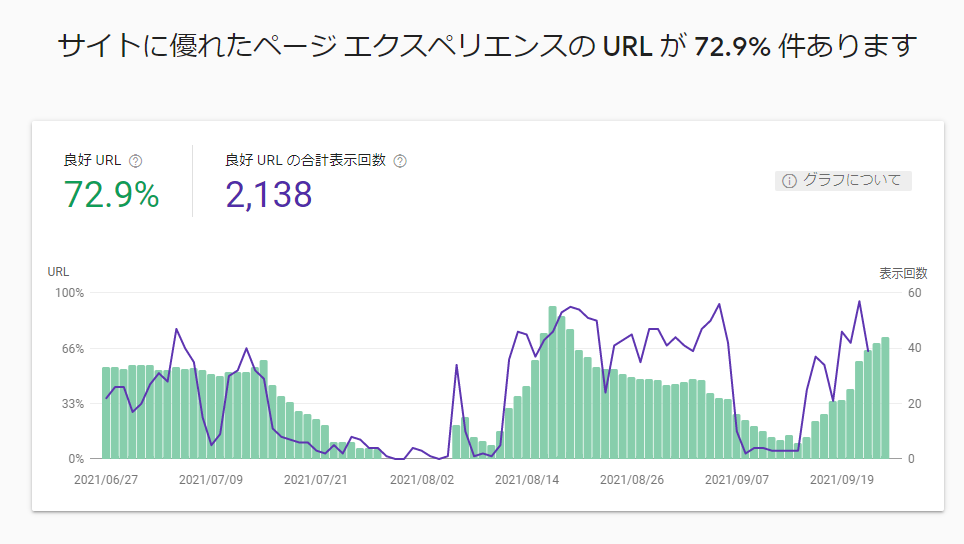Click the 100% label on the left axis
The width and height of the screenshot is (964, 544).
(69, 293)
